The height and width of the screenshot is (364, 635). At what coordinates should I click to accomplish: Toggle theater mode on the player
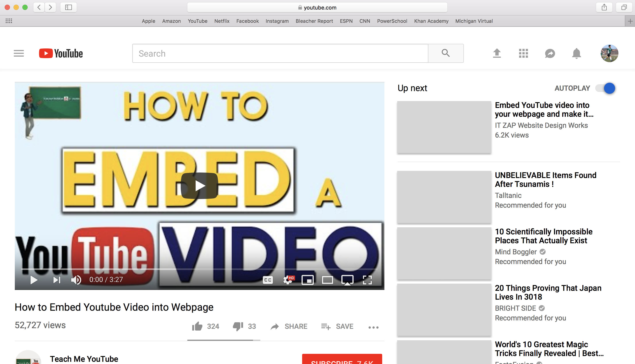click(x=327, y=280)
